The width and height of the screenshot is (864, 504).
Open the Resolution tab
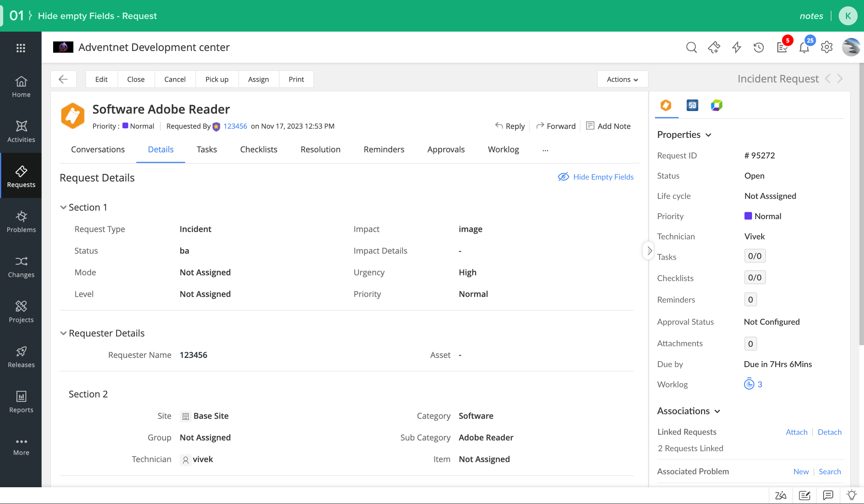coord(320,149)
